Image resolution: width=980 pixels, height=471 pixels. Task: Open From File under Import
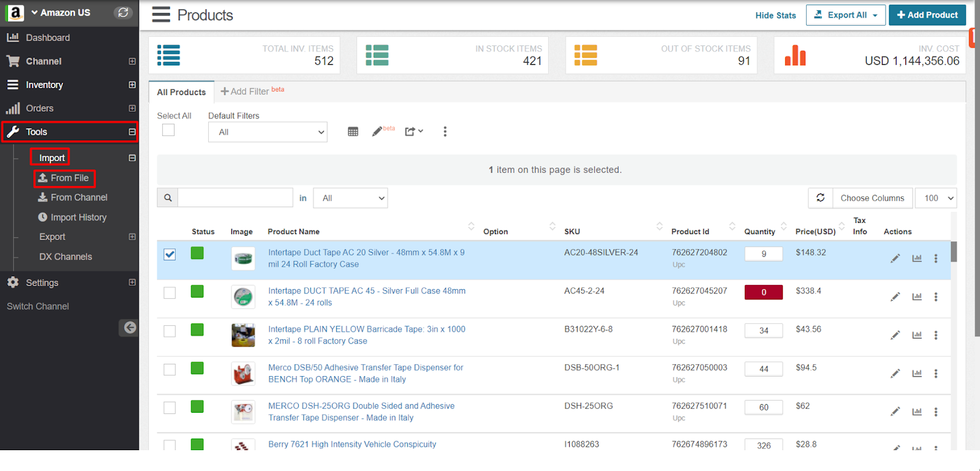coord(64,178)
